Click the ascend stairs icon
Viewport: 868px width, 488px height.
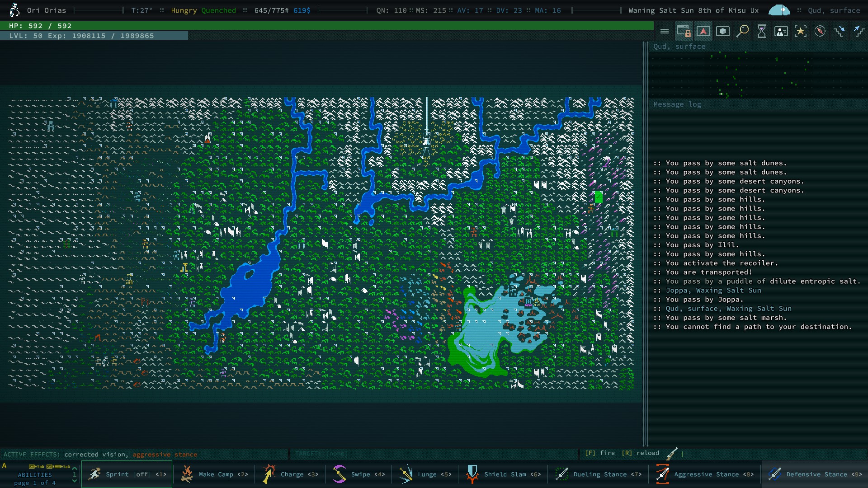(x=858, y=31)
